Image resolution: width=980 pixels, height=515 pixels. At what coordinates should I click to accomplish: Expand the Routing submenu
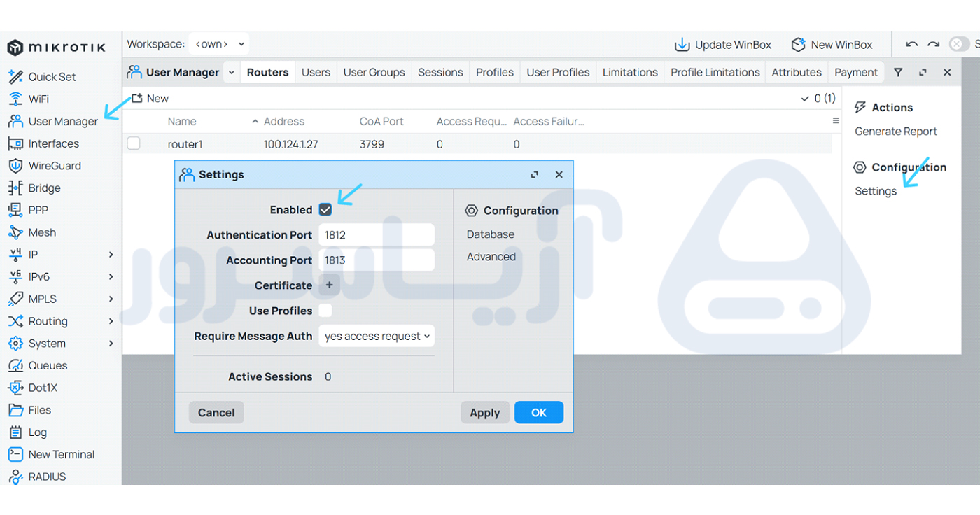(x=111, y=322)
